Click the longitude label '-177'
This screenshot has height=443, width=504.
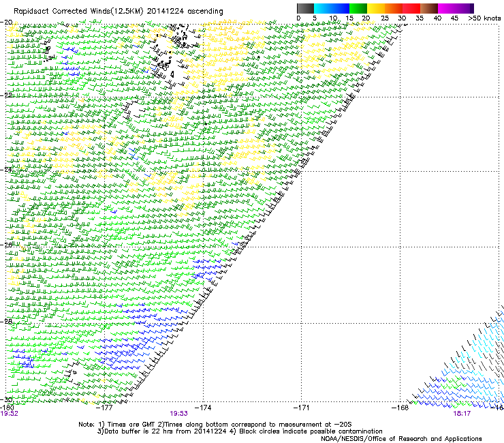tap(105, 408)
